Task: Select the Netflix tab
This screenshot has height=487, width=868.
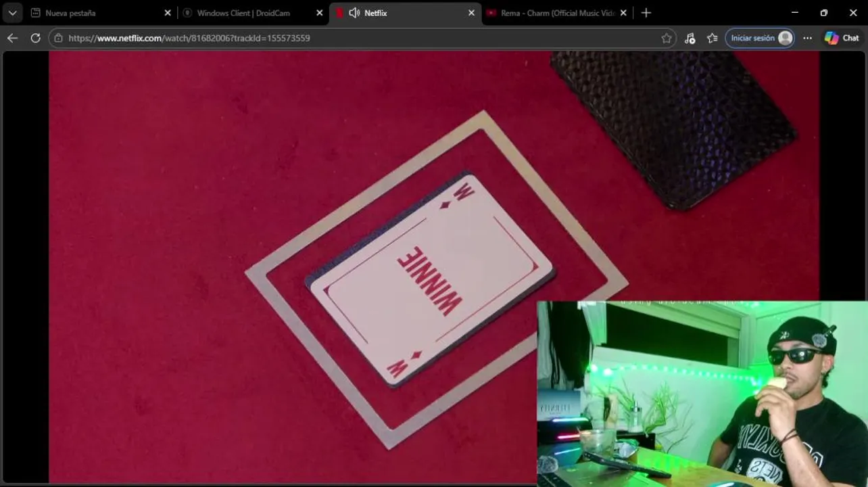Action: tap(406, 13)
